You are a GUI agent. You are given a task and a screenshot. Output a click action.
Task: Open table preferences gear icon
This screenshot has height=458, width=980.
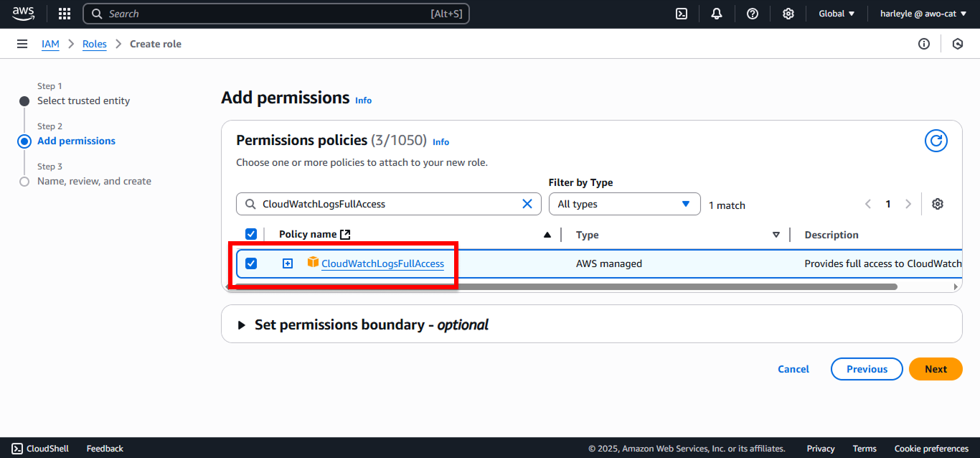tap(938, 204)
